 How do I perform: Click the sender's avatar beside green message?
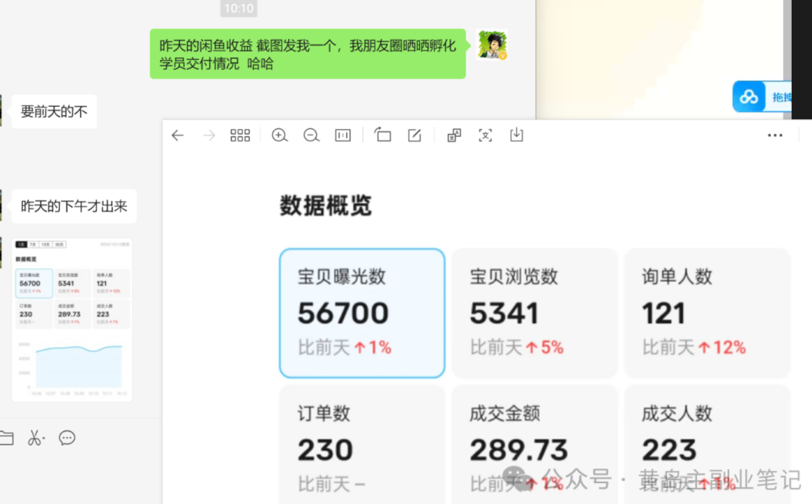pos(492,45)
